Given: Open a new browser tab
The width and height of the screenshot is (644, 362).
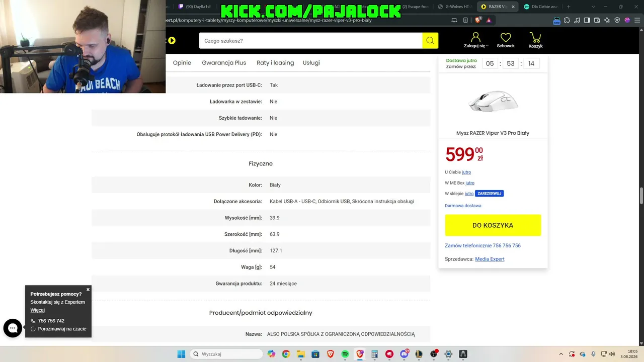Looking at the screenshot, I should 569,7.
